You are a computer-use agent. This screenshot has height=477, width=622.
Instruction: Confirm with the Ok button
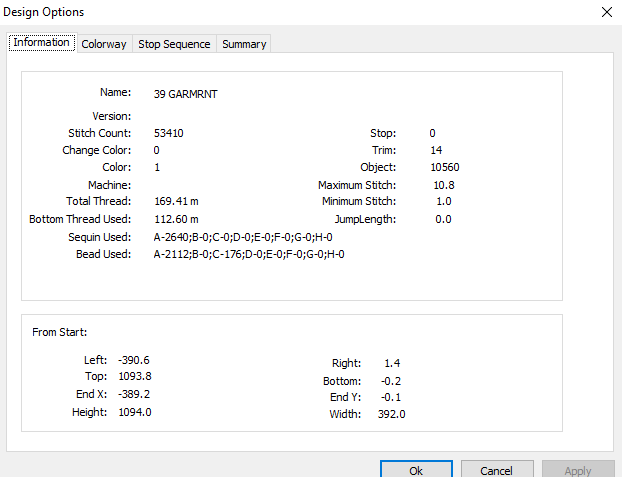(x=416, y=470)
